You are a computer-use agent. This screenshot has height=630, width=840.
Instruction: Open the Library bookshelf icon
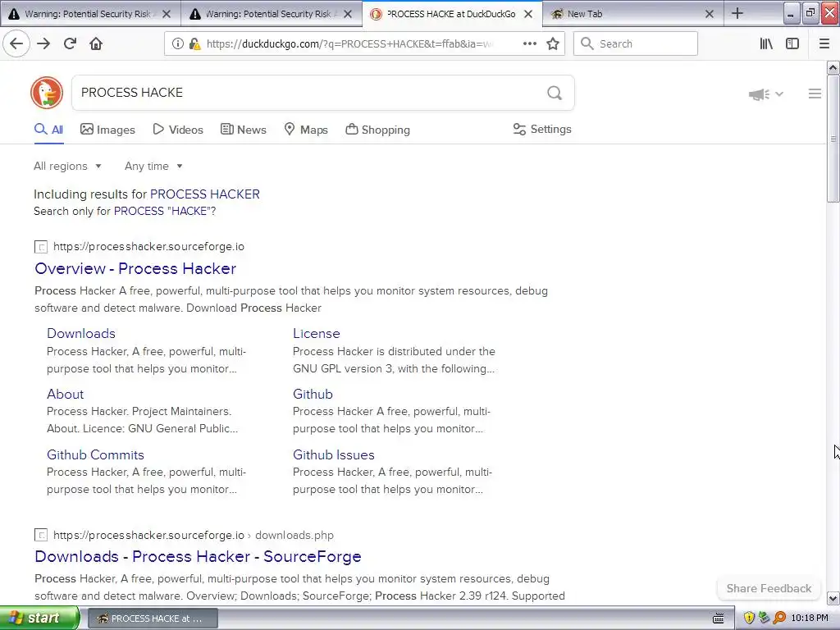pos(766,44)
